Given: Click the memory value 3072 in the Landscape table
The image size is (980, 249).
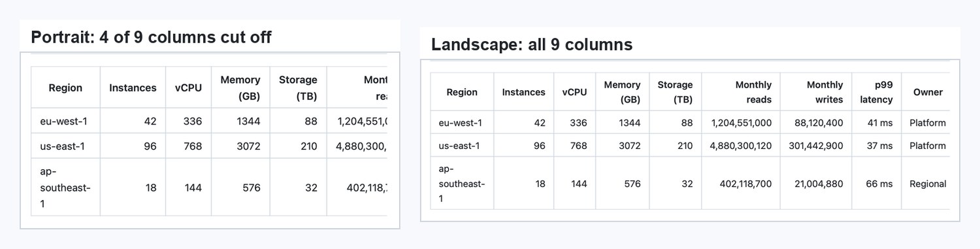Looking at the screenshot, I should point(622,146).
